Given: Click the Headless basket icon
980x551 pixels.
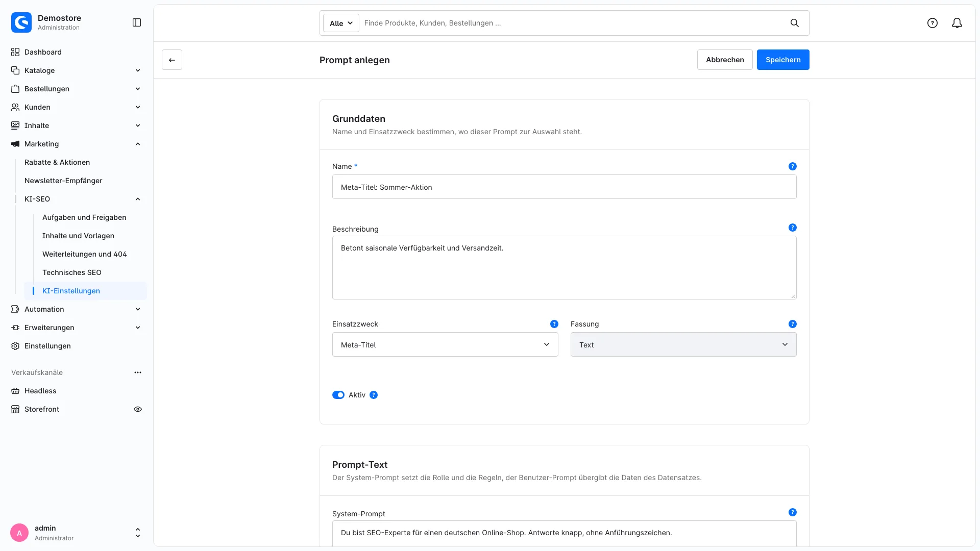Looking at the screenshot, I should (x=15, y=391).
